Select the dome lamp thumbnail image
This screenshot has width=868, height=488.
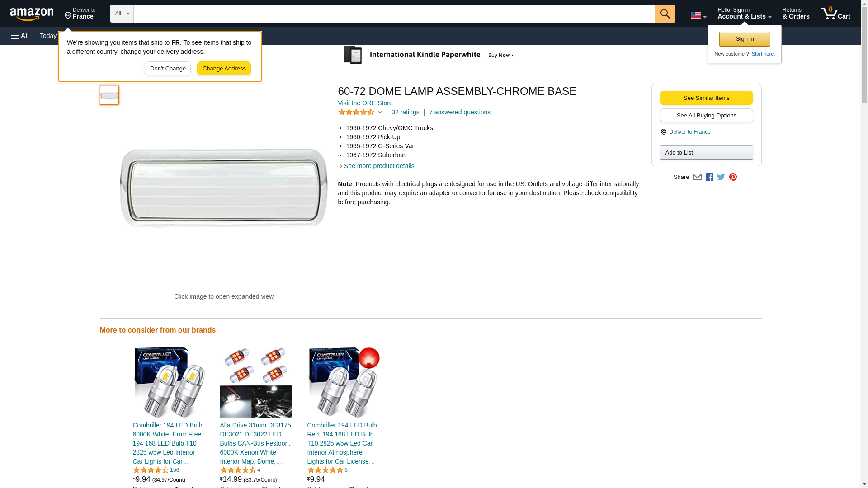click(109, 95)
